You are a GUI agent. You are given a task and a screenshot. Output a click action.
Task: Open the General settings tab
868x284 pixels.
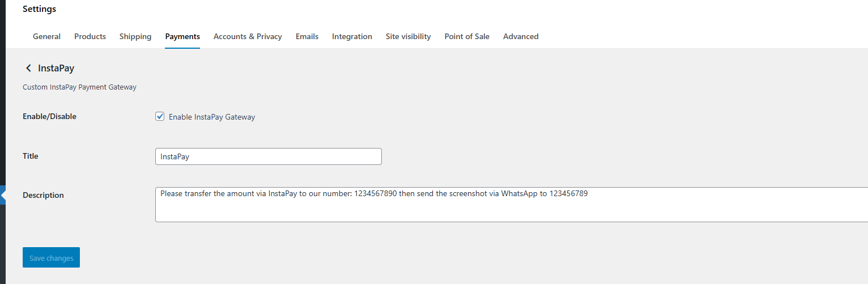click(x=46, y=36)
